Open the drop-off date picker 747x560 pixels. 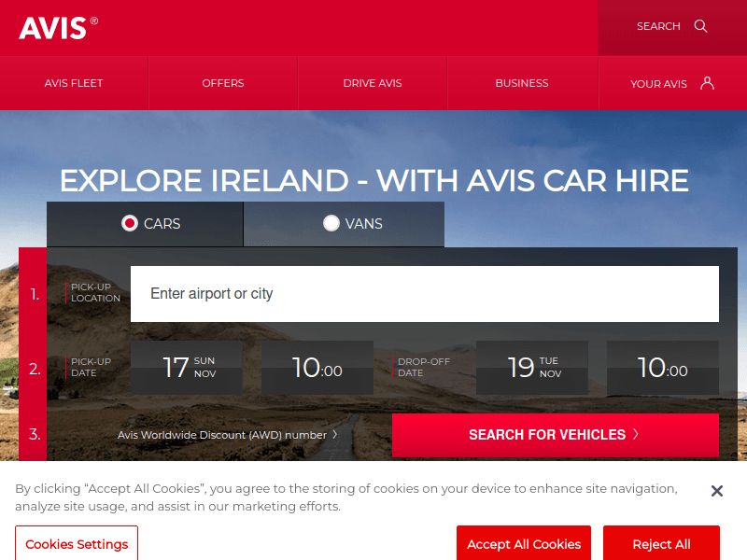click(x=532, y=368)
